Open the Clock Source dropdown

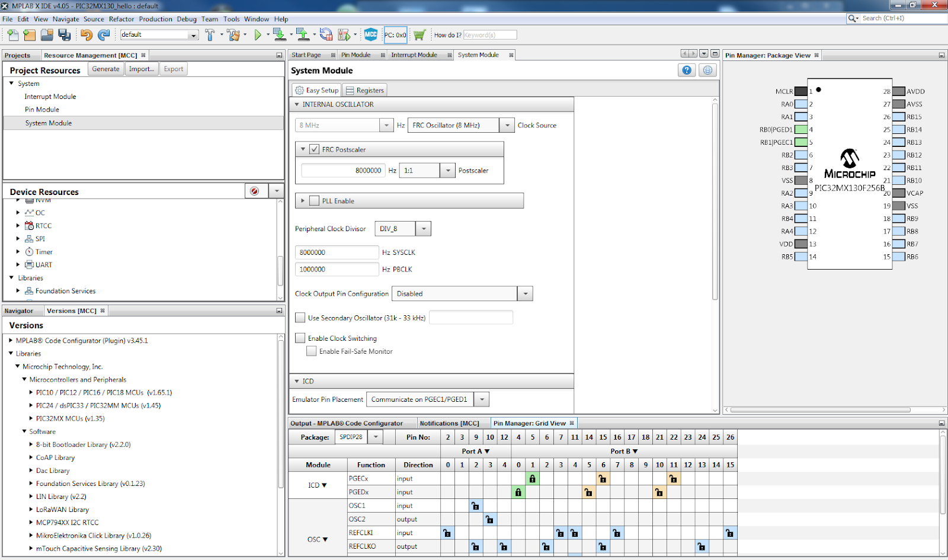click(x=507, y=125)
